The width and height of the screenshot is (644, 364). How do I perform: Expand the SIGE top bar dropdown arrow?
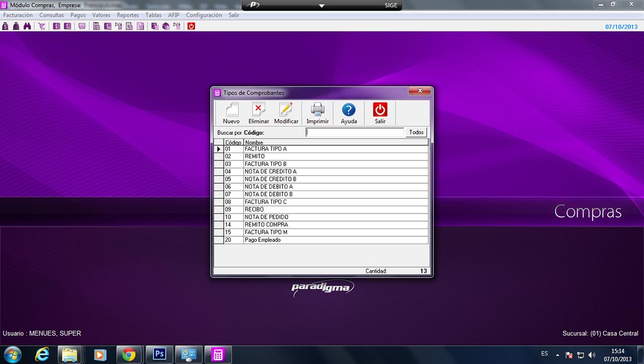tap(321, 6)
